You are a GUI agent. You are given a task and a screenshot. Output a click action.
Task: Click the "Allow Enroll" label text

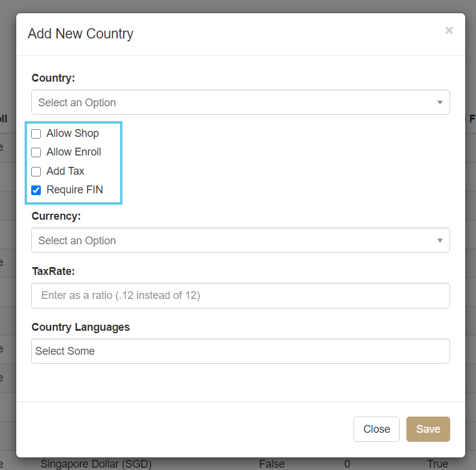tap(74, 152)
